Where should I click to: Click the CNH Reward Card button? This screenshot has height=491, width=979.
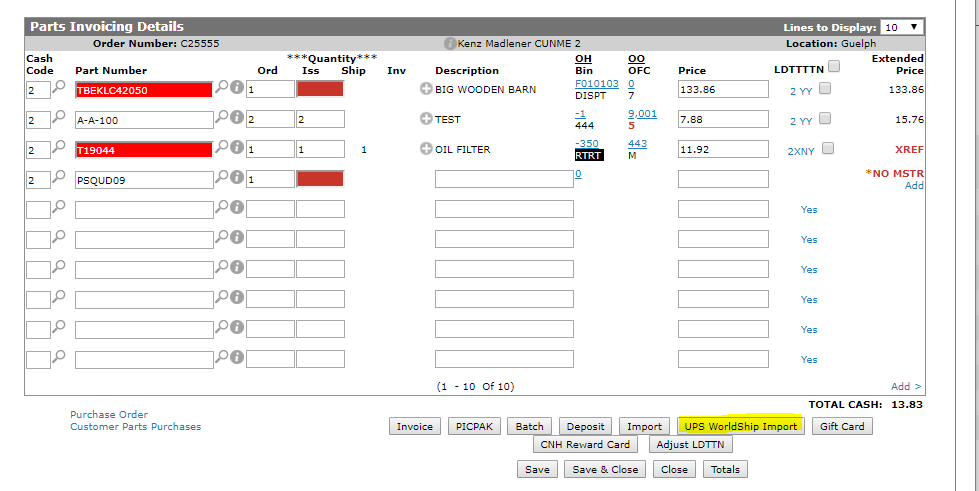(585, 445)
